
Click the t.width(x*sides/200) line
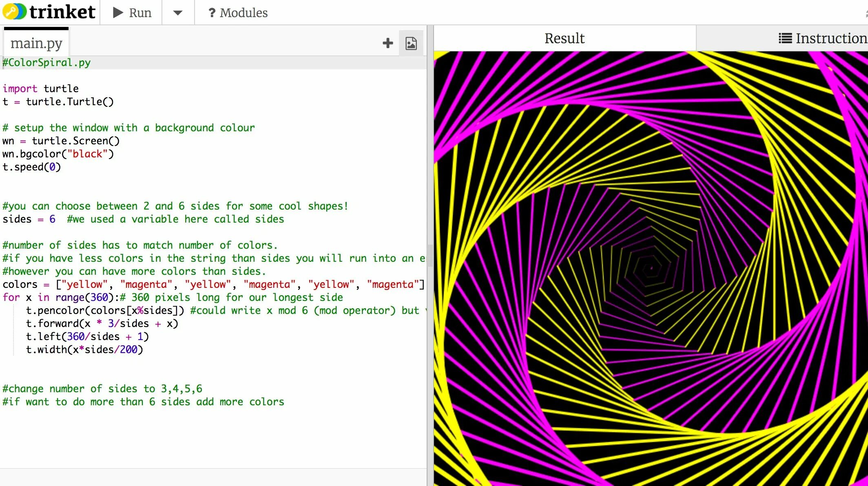click(84, 350)
